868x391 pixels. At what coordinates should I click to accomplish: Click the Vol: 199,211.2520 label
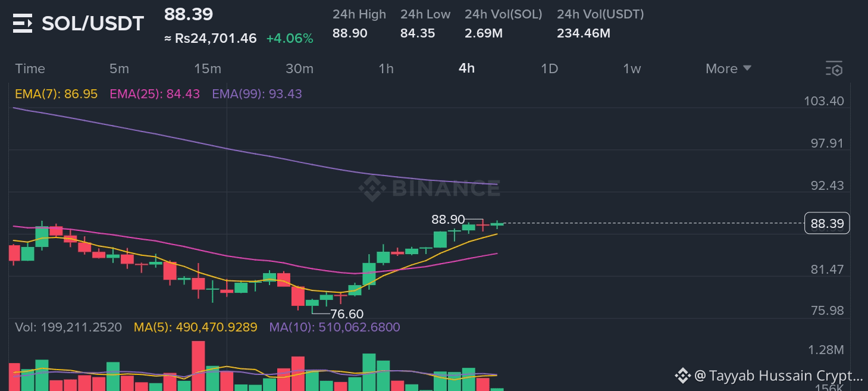point(68,327)
